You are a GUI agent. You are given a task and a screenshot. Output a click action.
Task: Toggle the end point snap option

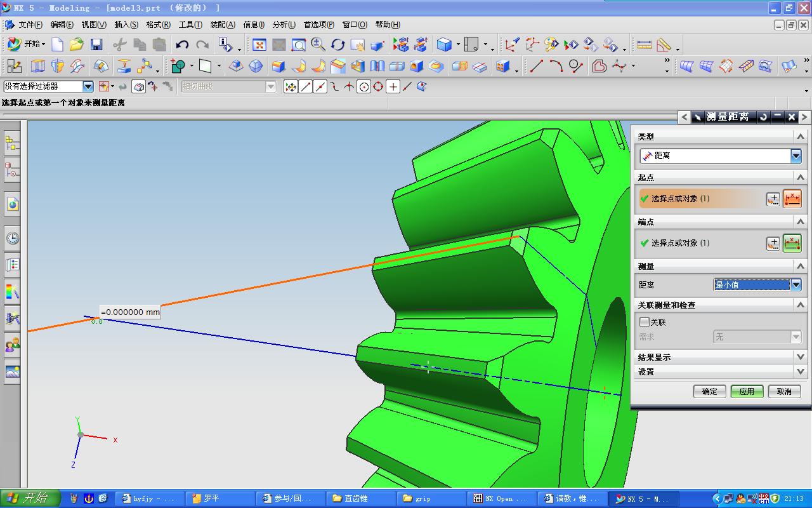click(306, 86)
